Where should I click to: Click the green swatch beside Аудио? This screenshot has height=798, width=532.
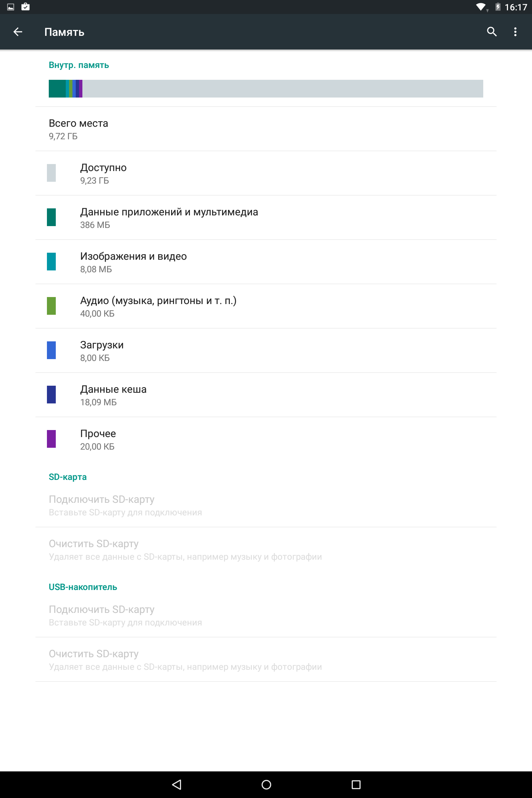click(x=51, y=306)
